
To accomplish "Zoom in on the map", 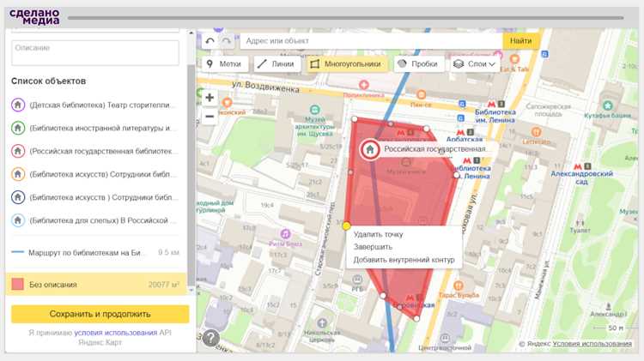I will (x=210, y=98).
